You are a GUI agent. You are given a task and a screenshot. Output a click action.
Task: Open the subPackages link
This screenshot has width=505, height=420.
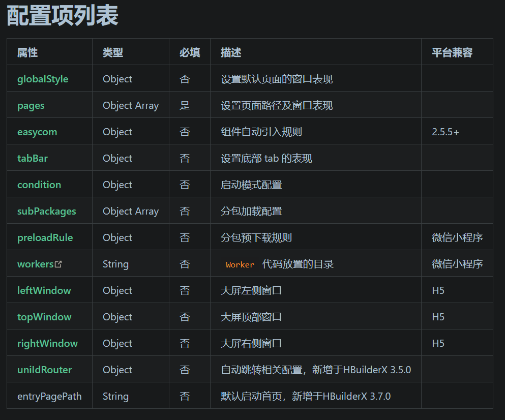pyautogui.click(x=47, y=211)
